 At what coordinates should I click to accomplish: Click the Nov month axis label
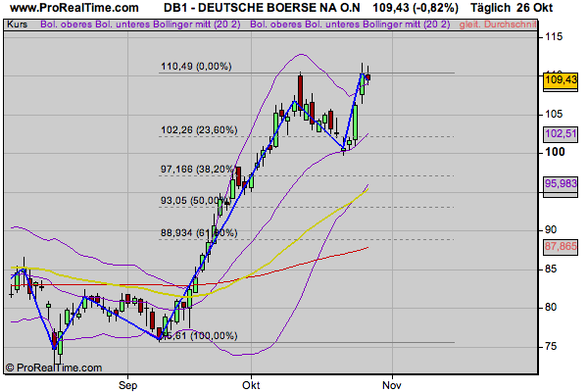(392, 385)
